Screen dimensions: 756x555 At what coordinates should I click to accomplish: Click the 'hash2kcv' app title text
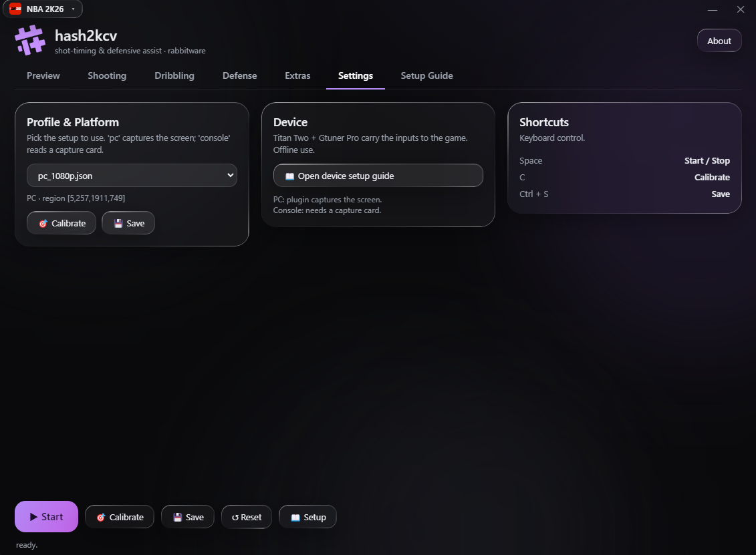[x=86, y=35]
